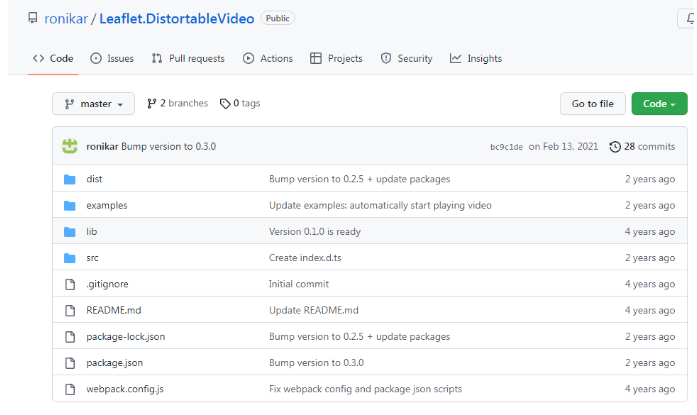Open commit 'Create index.d.ts'

pos(305,258)
